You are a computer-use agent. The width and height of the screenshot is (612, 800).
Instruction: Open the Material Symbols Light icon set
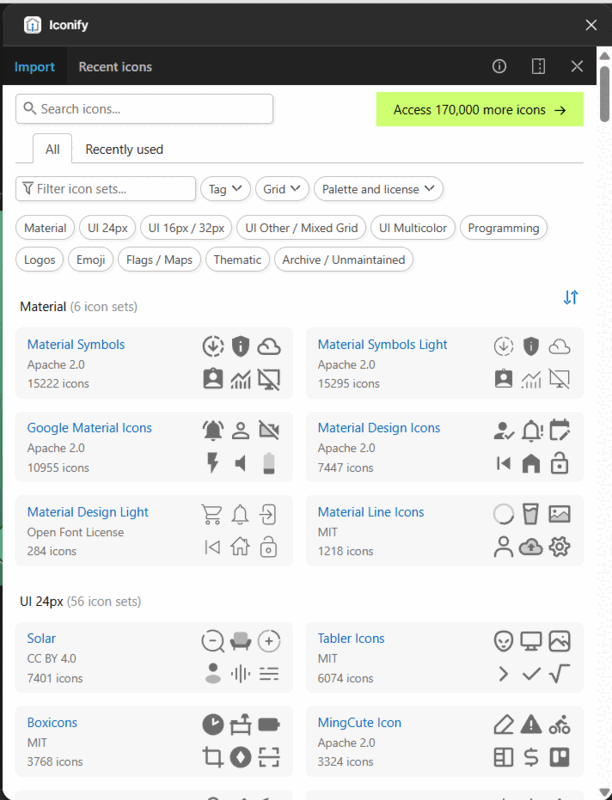(382, 344)
